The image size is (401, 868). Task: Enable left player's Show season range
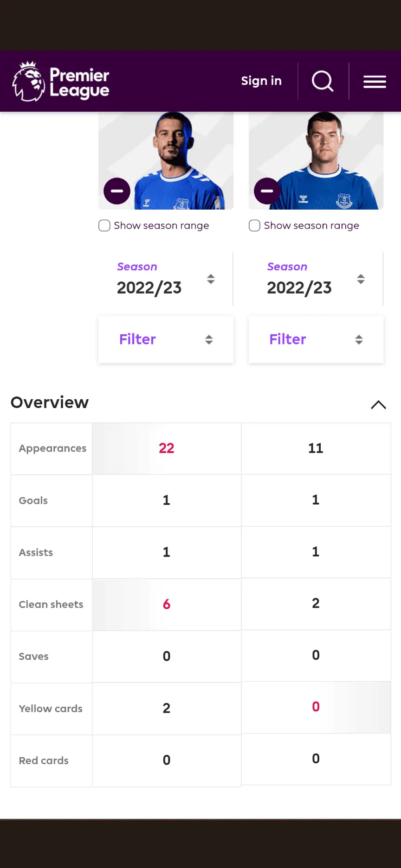[104, 226]
